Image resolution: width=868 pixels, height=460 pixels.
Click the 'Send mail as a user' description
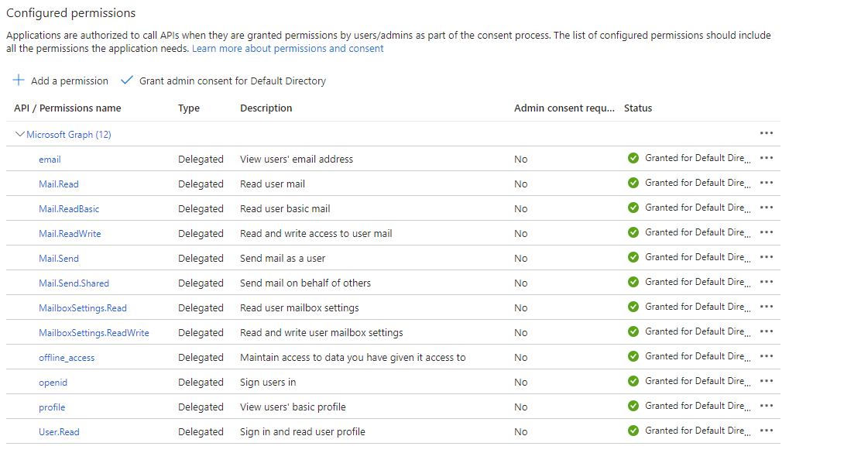point(283,259)
